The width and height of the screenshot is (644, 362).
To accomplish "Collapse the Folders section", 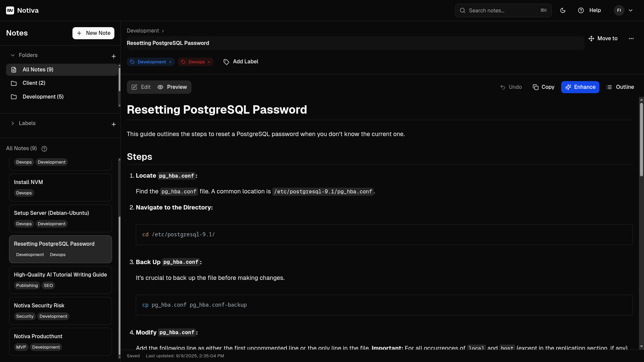I will pyautogui.click(x=13, y=55).
